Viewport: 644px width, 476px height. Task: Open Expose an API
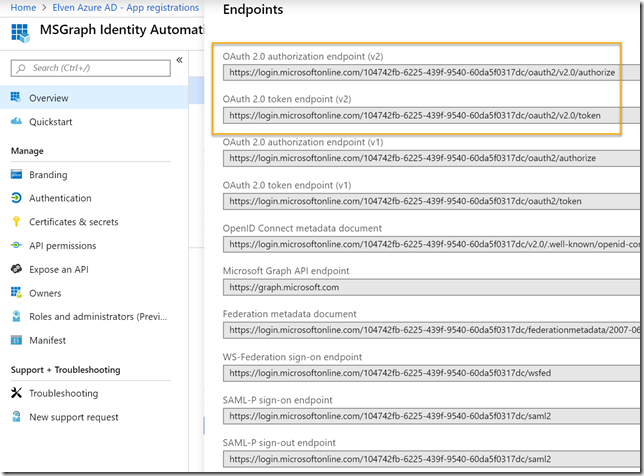coord(94,269)
